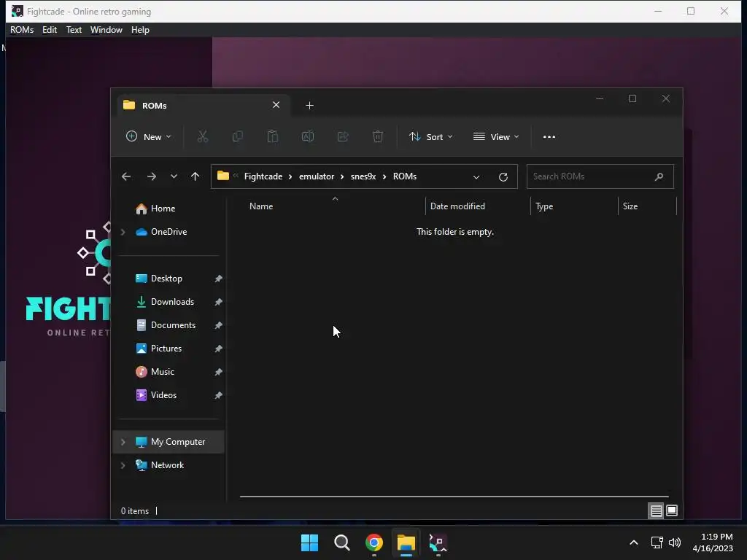The height and width of the screenshot is (560, 747).
Task: Click ROMs in the breadcrumb path
Action: click(x=404, y=176)
